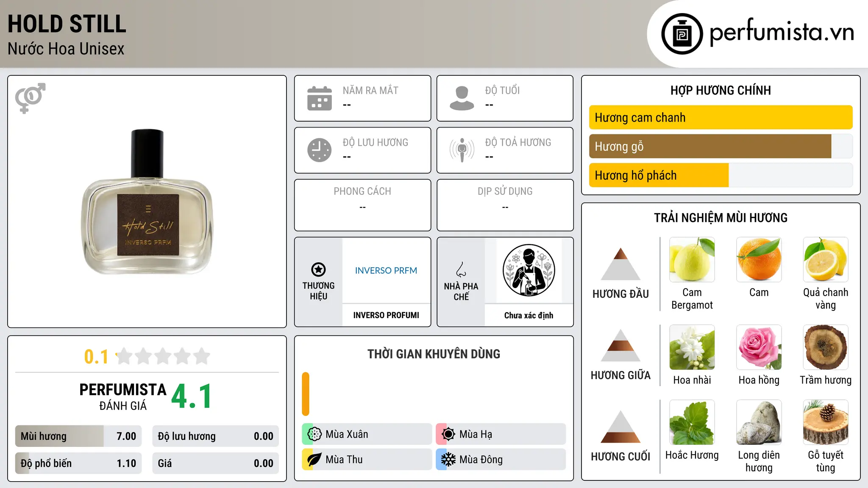Click the ĐỘ TOẢ HƯƠNG label
Screen dimensions: 868x488
pos(518,142)
